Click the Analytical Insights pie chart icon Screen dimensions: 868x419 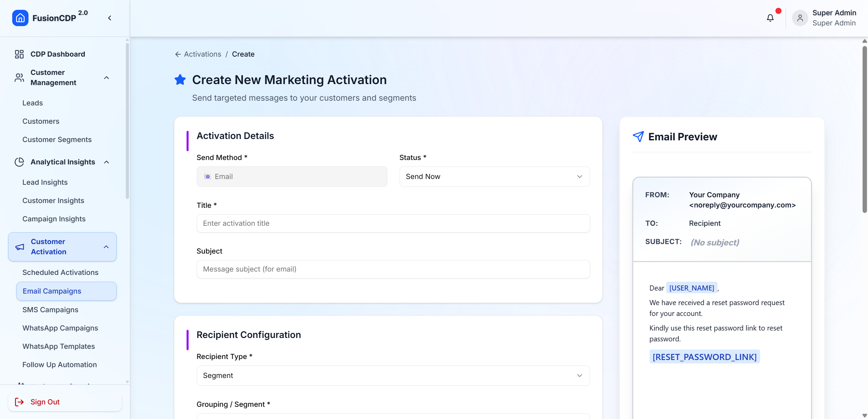(x=19, y=162)
